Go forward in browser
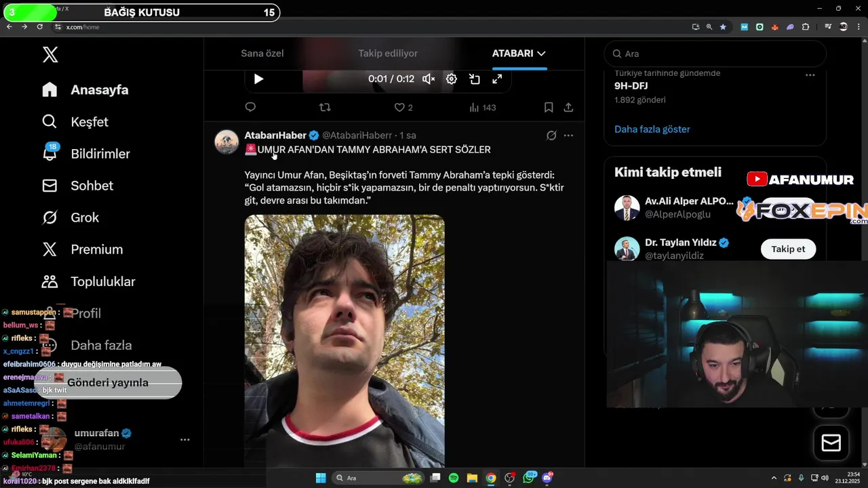868x488 pixels. point(24,26)
